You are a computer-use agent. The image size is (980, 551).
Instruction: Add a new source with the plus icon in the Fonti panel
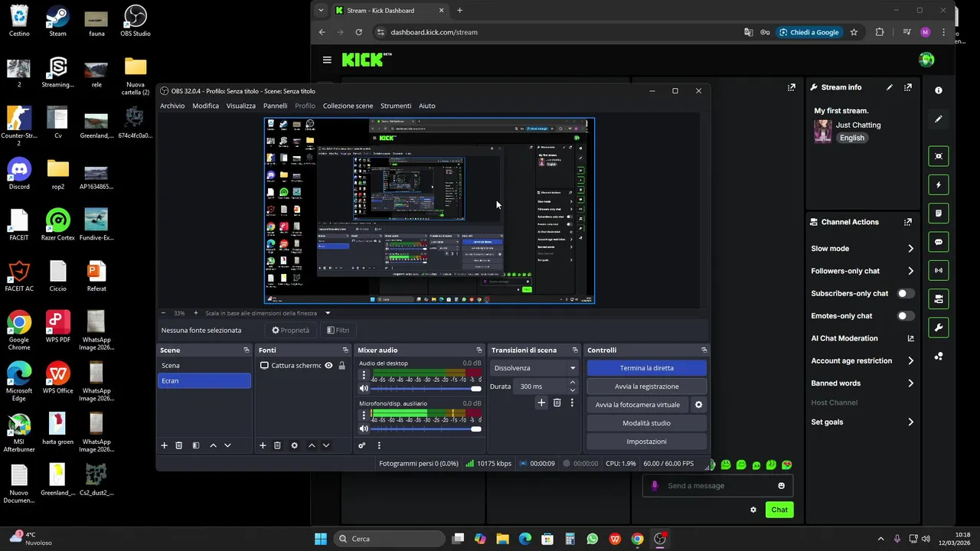(263, 445)
